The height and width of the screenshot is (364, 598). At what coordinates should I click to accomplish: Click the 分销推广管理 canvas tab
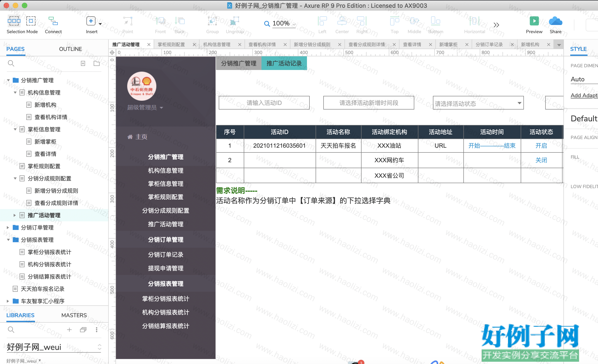coord(239,63)
